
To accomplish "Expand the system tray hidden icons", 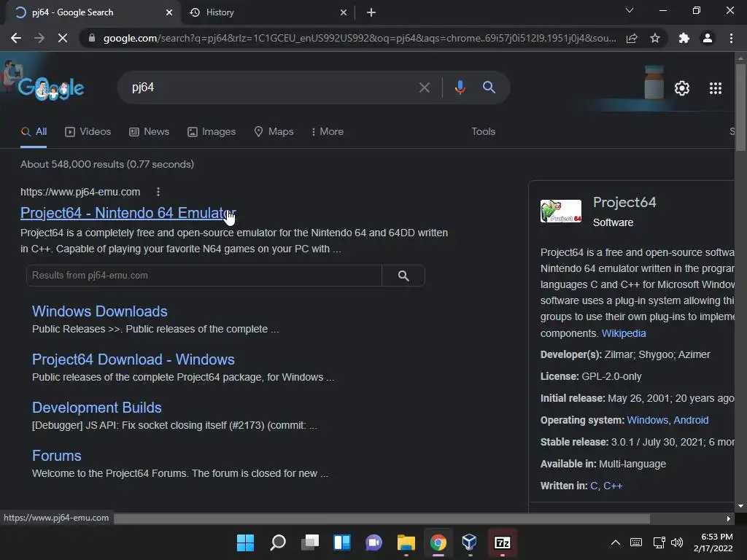I will [x=616, y=542].
